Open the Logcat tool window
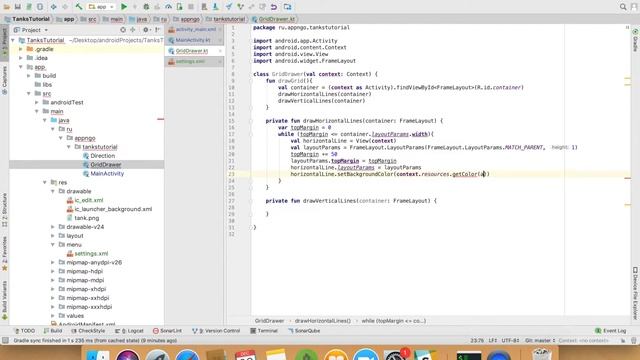640x360 pixels. click(129, 331)
